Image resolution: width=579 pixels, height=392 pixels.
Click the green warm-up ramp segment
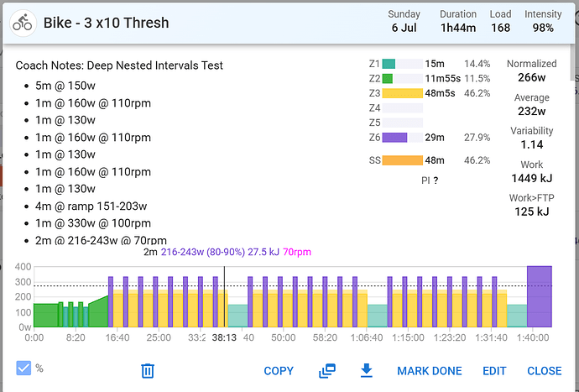click(99, 312)
